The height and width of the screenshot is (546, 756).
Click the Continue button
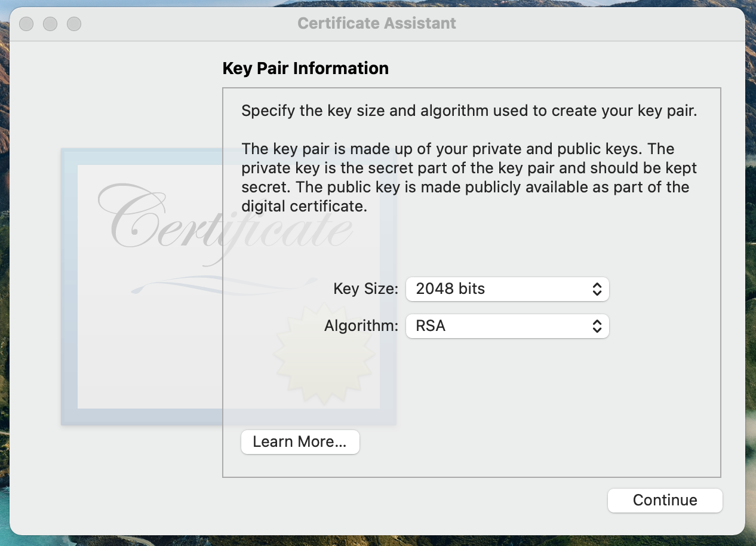click(665, 500)
